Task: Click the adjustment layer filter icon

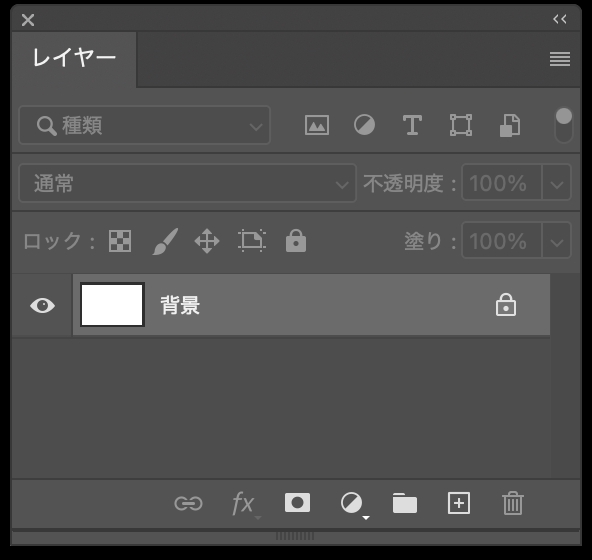Action: [364, 125]
